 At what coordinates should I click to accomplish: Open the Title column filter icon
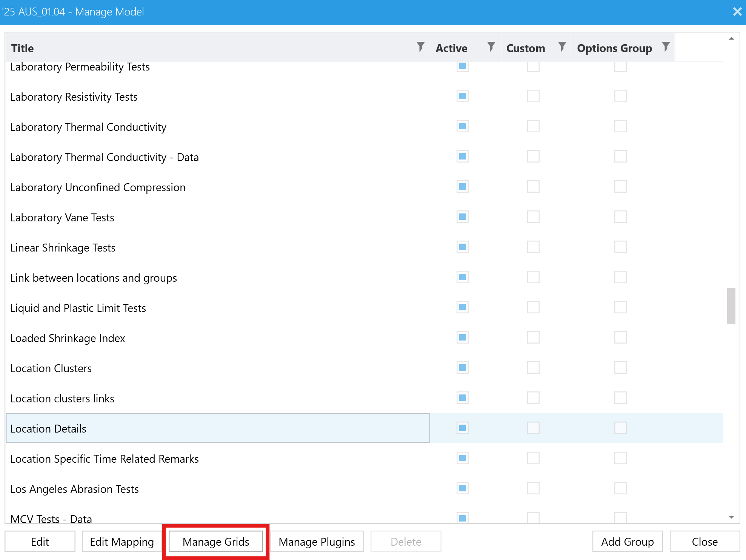click(420, 47)
